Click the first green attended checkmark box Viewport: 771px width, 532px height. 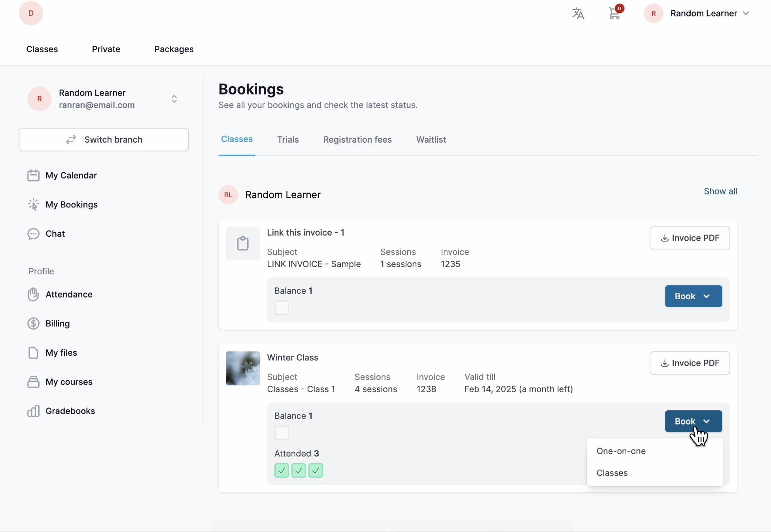pyautogui.click(x=282, y=471)
